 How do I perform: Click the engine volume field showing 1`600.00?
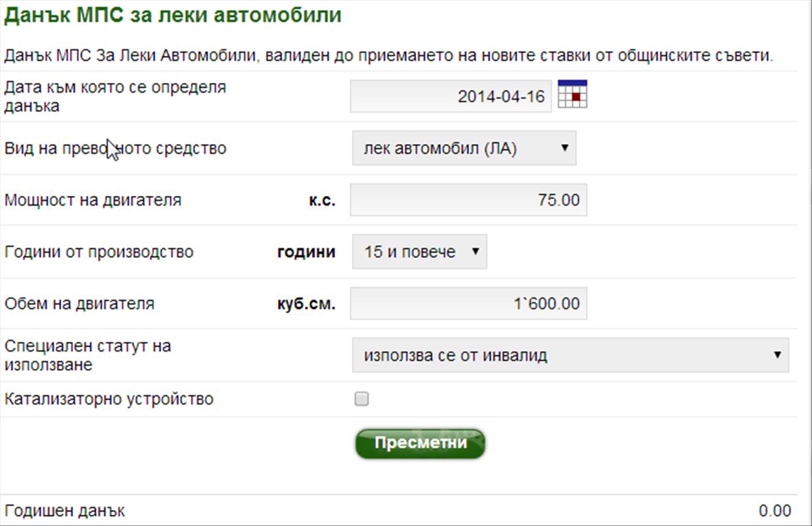(468, 304)
